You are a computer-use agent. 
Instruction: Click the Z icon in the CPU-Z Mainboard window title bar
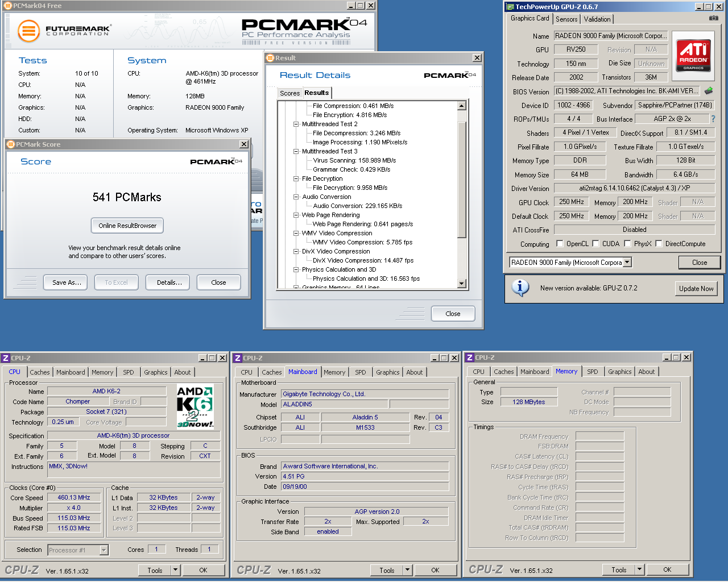238,358
